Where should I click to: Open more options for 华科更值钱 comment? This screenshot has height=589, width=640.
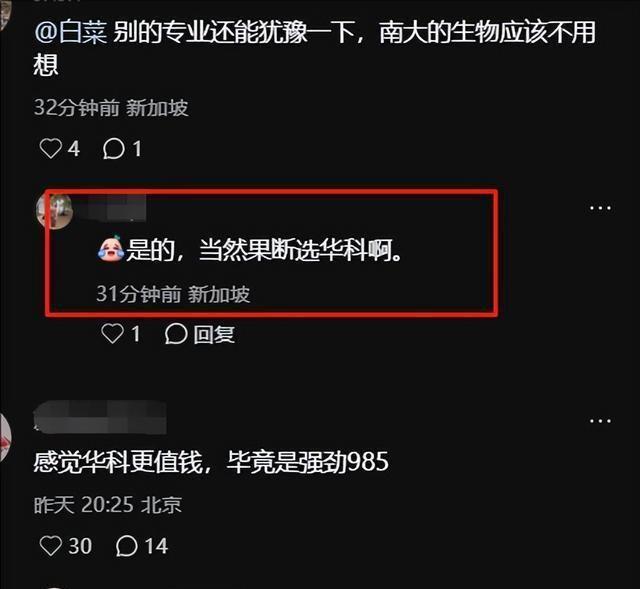600,421
